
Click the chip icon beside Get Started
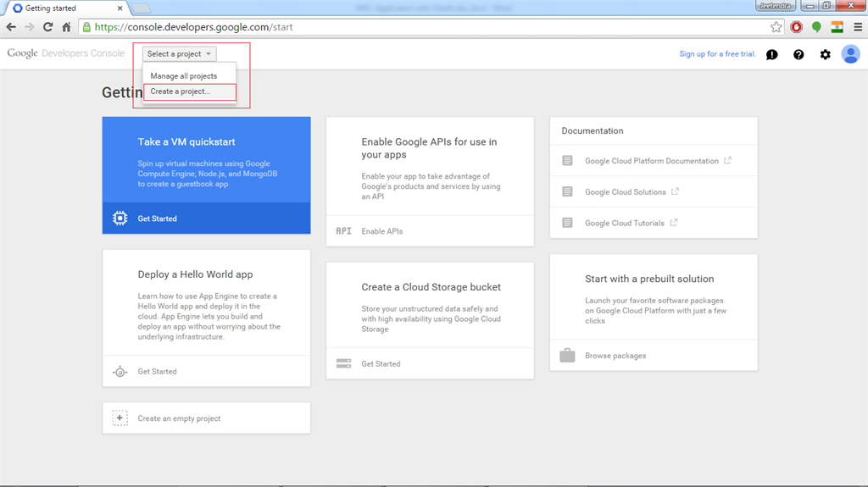pos(120,218)
